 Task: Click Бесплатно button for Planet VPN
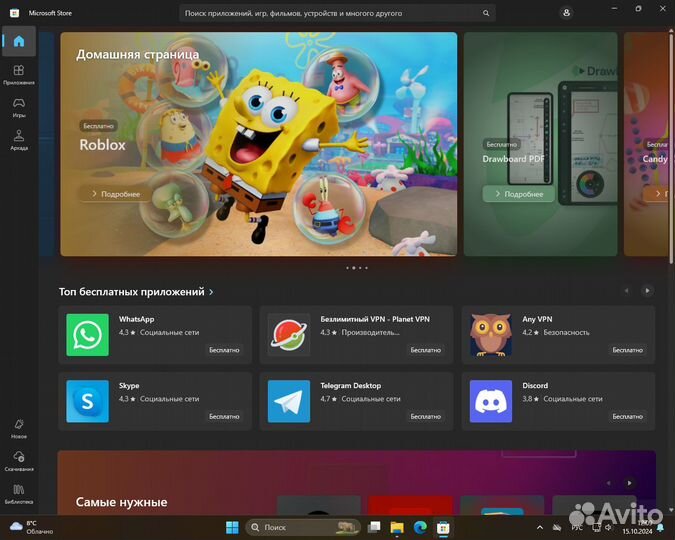(x=426, y=350)
